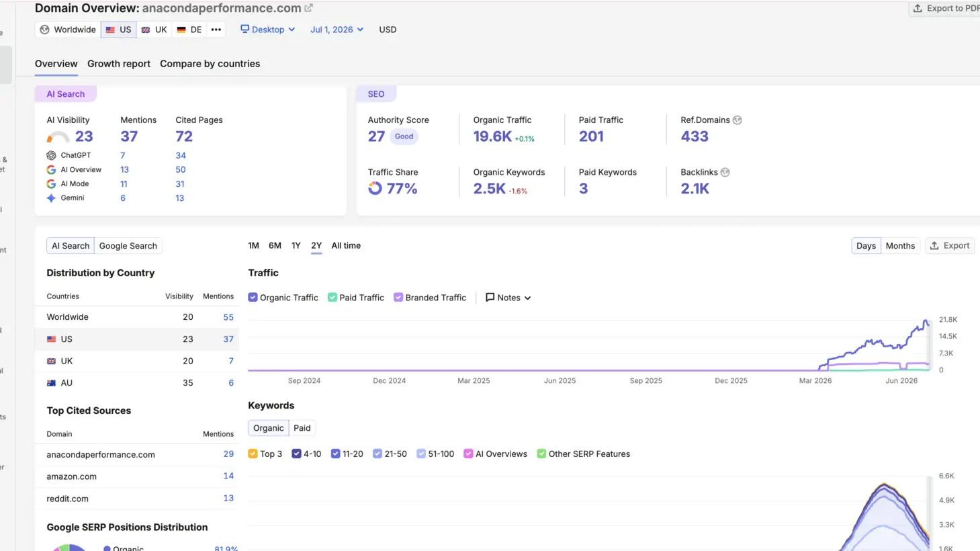Click the Export button above the traffic chart
The height and width of the screenshot is (551, 980).
click(950, 246)
